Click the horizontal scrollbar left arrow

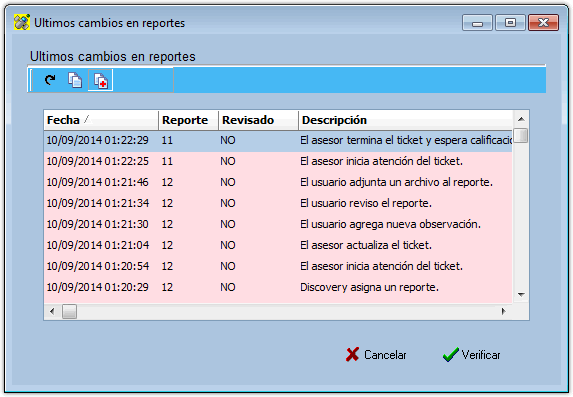pyautogui.click(x=52, y=311)
